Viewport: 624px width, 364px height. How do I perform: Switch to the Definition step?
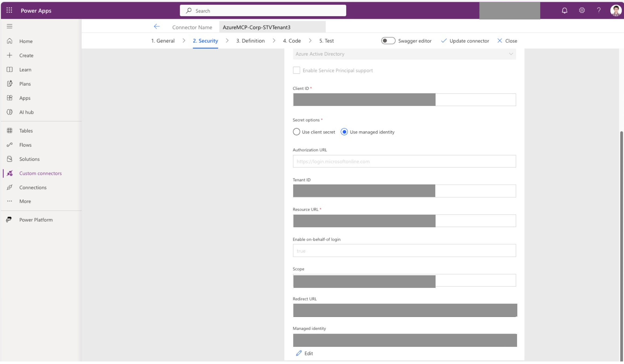click(250, 40)
